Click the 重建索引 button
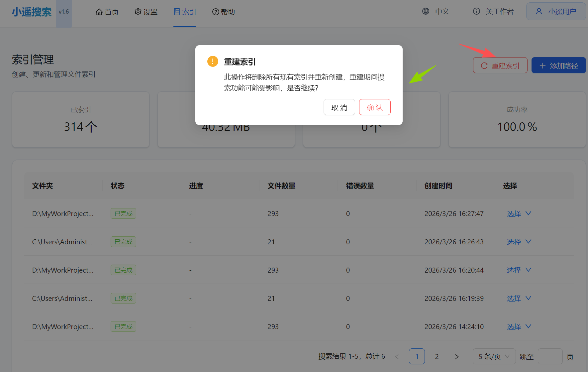 (x=500, y=65)
